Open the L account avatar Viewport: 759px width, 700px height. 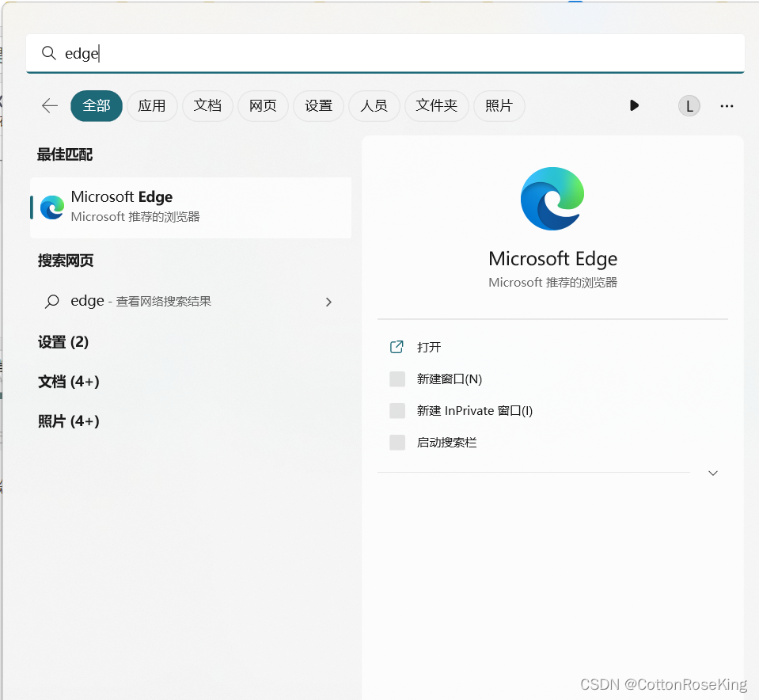pyautogui.click(x=689, y=105)
